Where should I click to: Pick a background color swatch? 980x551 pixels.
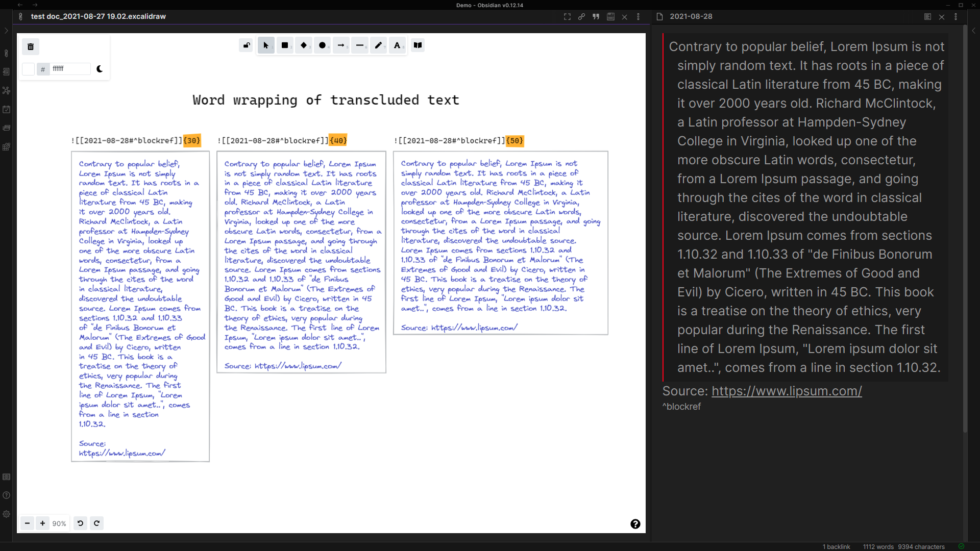point(28,69)
